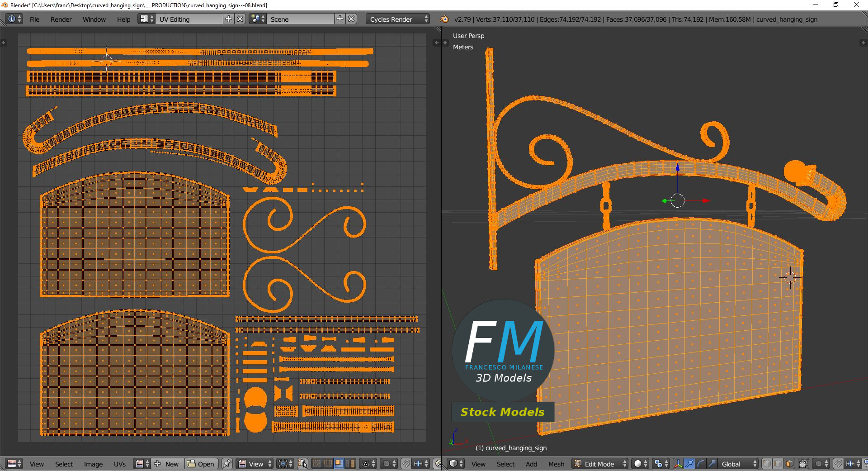Screen dimensions: 868x471
Task: Enable edge select mode in 3D view
Action: point(778,464)
